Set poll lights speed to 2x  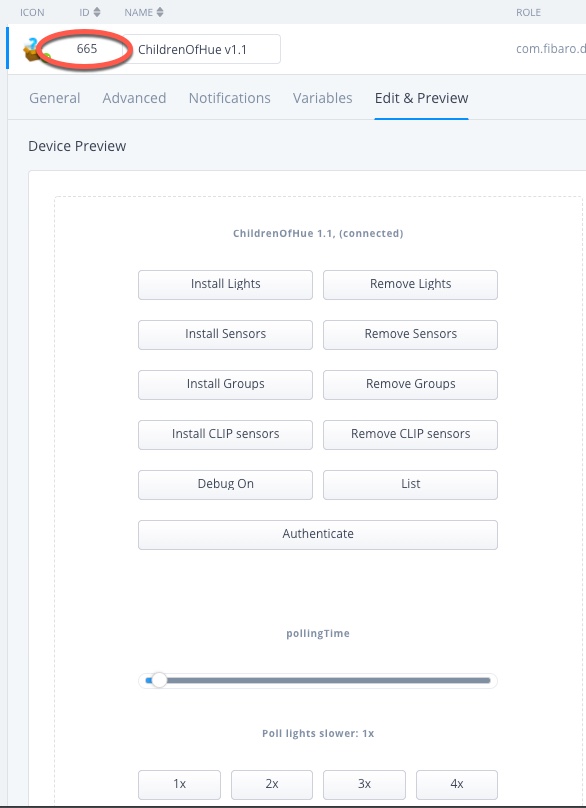pyautogui.click(x=272, y=784)
